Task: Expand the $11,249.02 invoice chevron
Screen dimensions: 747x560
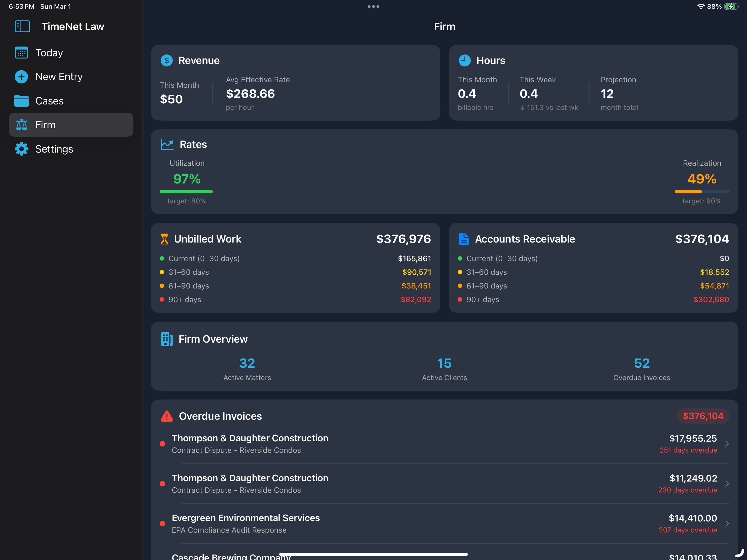Action: [727, 484]
